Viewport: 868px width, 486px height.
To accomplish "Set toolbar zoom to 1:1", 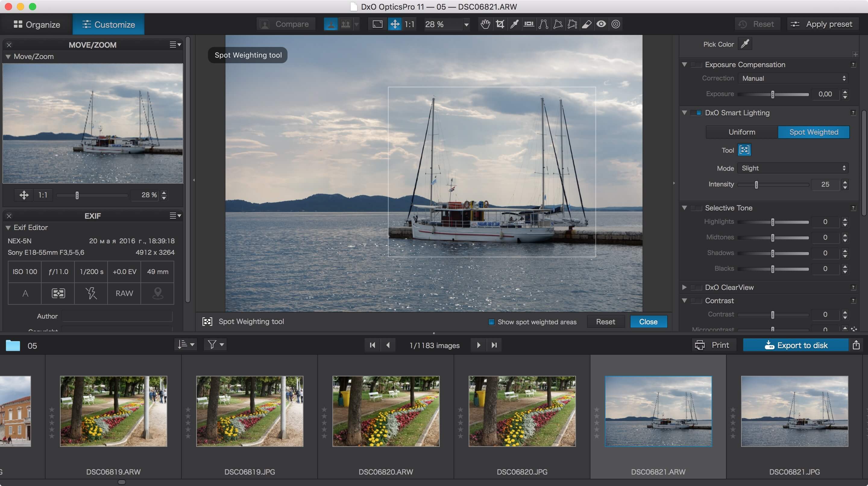I will click(x=409, y=24).
